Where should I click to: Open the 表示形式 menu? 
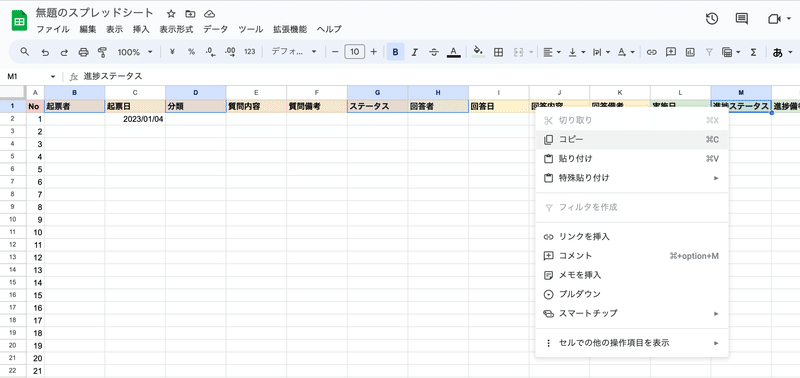176,29
